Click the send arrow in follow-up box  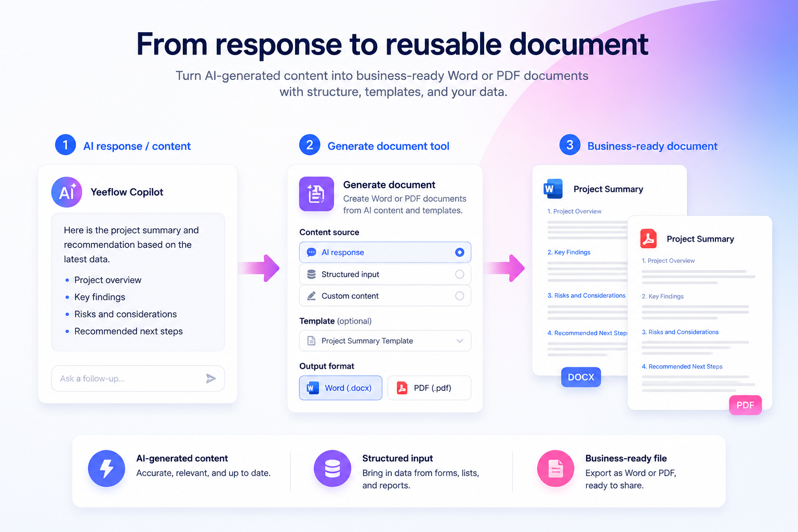pyautogui.click(x=210, y=379)
